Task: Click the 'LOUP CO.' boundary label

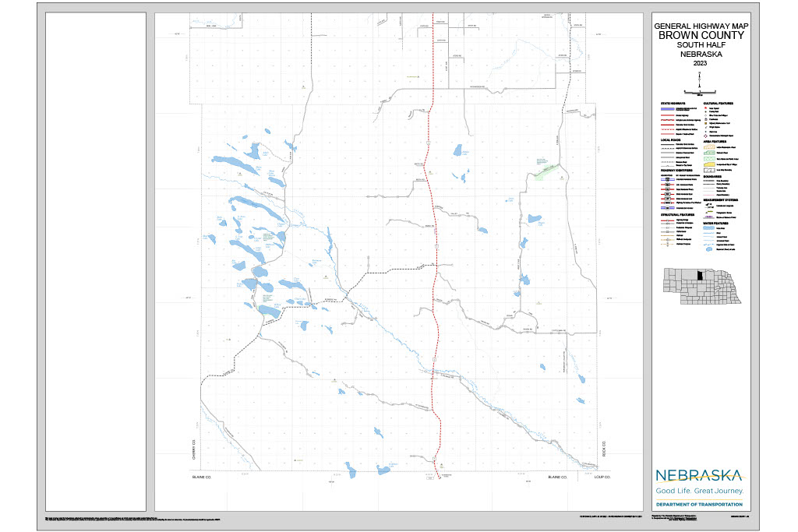Action: [602, 477]
